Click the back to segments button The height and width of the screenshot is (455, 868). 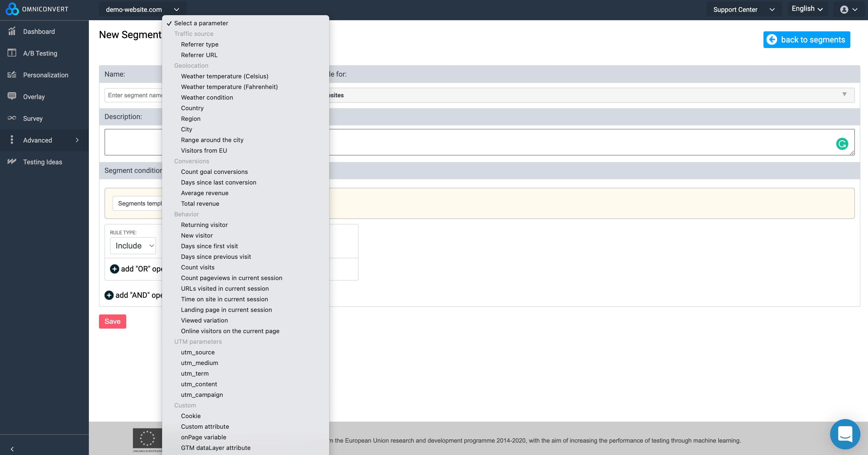[806, 40]
